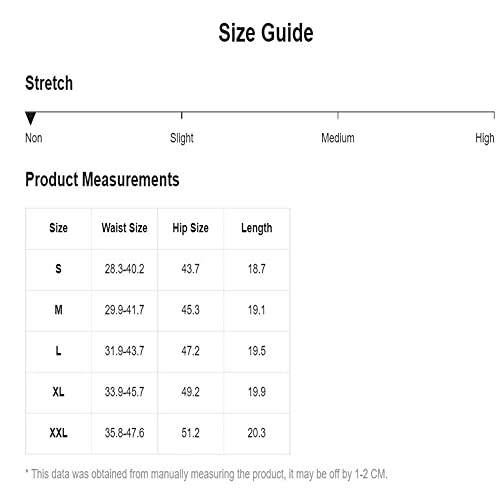
Task: Click the 20.3 length cell
Action: coord(257,433)
